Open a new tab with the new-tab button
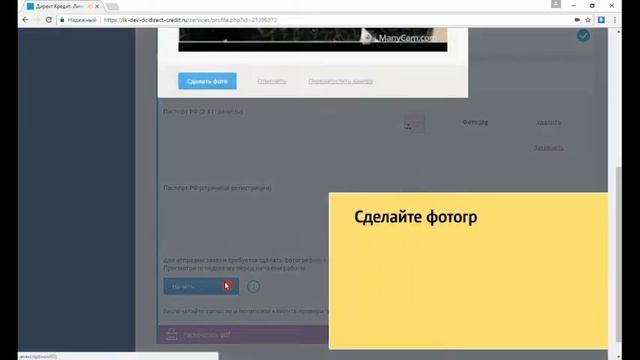 pos(112,7)
